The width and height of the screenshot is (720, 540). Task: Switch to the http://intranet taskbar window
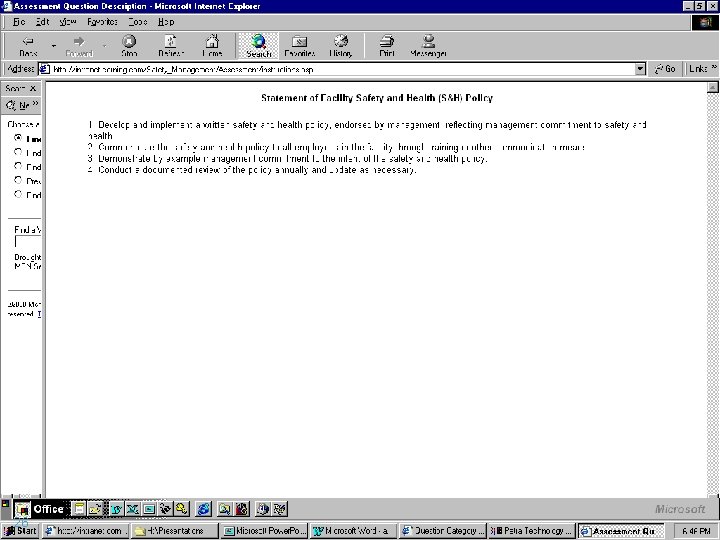85,531
